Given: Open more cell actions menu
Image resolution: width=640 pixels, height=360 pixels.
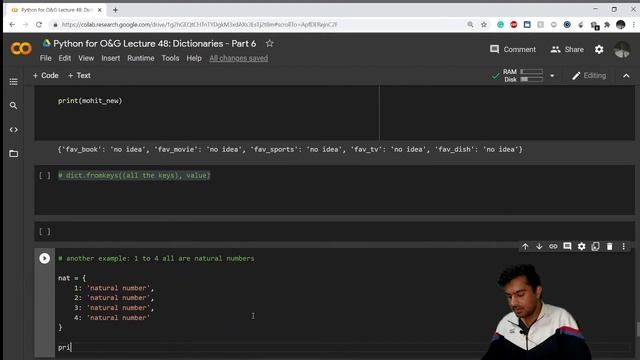Looking at the screenshot, I should coord(623,247).
